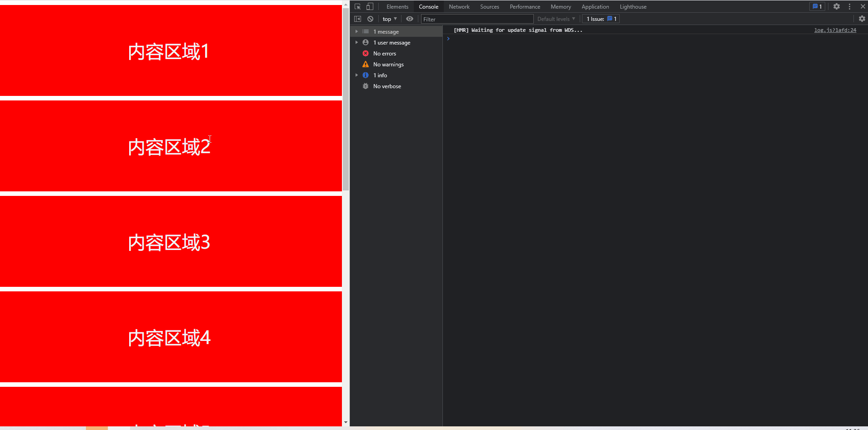Create a live expression with eye icon
Viewport: 868px width, 430px height.
tap(410, 19)
